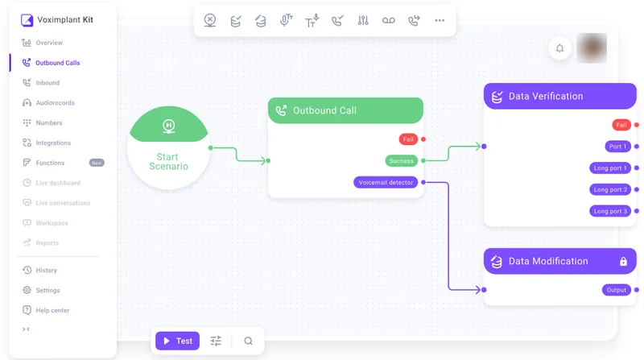Select the phone checkmark tool in toolbar

[x=337, y=21]
